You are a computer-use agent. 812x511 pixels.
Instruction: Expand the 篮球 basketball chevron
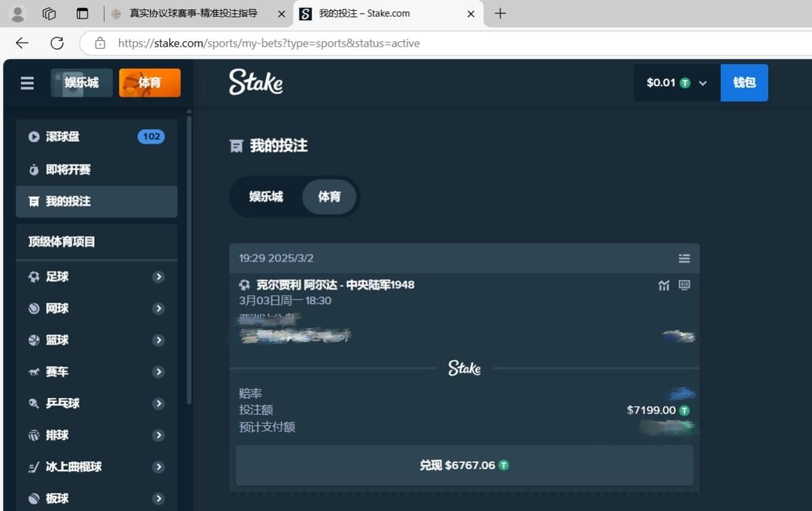pos(158,340)
